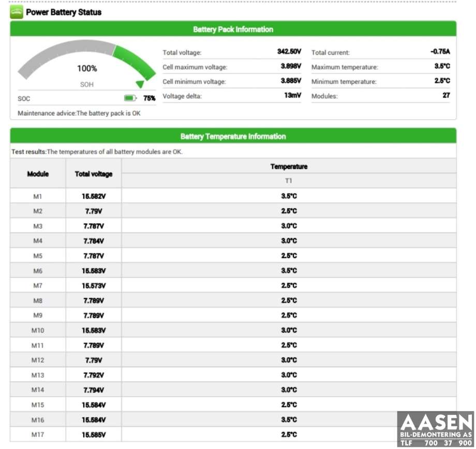Select the Battery Temperature Information header
The width and height of the screenshot is (476, 449).
pos(233,136)
